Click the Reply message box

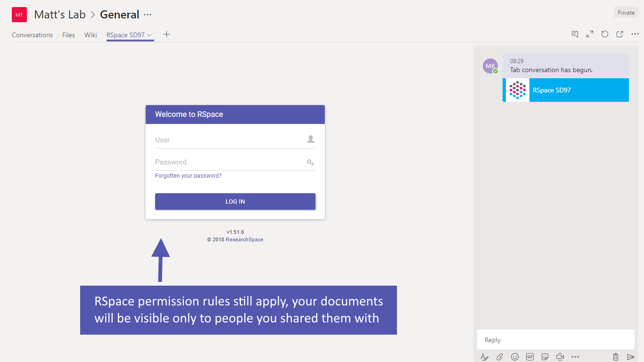pyautogui.click(x=556, y=340)
